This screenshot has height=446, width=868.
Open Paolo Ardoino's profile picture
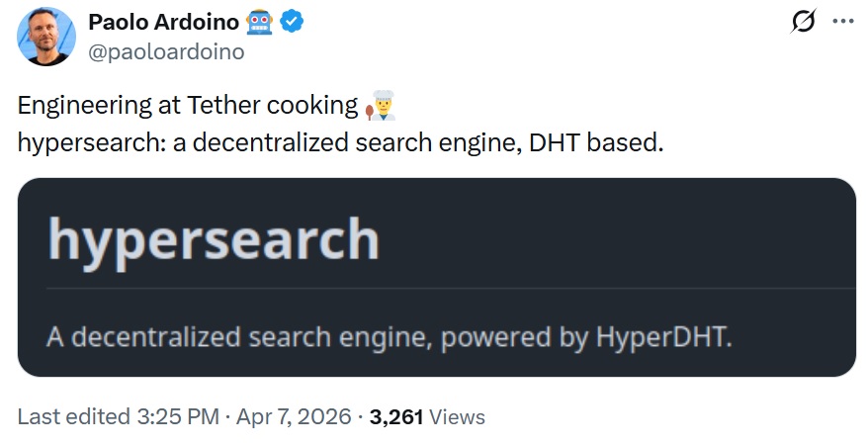[46, 37]
